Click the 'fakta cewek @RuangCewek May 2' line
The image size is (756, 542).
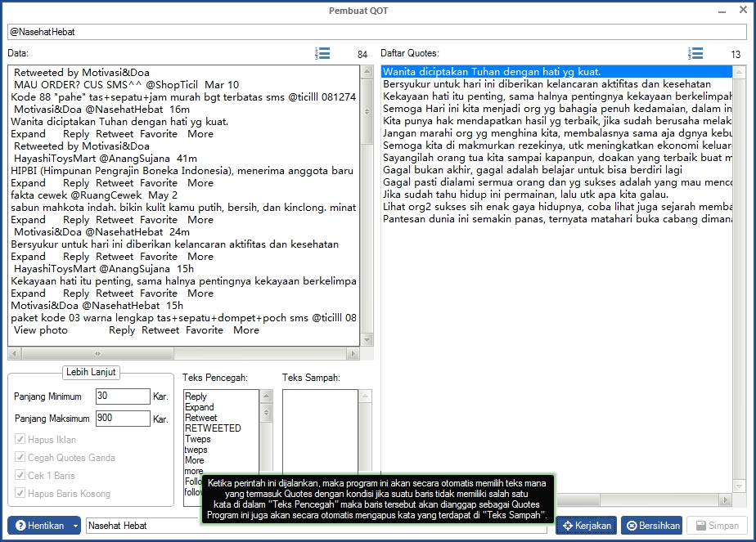[94, 195]
